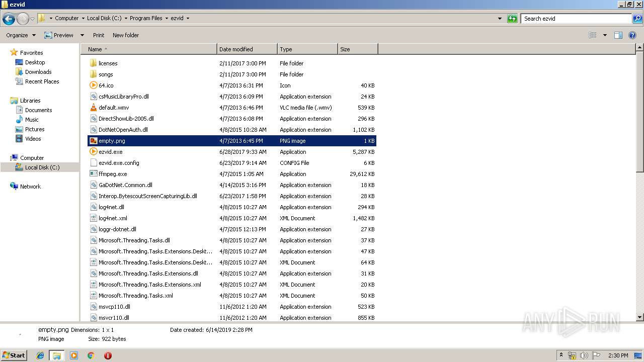Open Downloads in the navigation pane
The width and height of the screenshot is (644, 362).
tap(38, 72)
